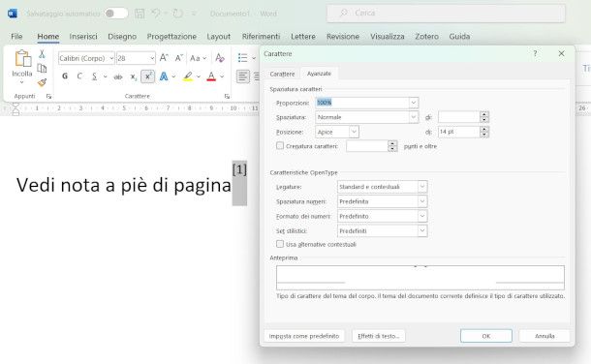Viewport: 591px width, 364px height.
Task: Align text left in paragraph group
Action: point(243,76)
